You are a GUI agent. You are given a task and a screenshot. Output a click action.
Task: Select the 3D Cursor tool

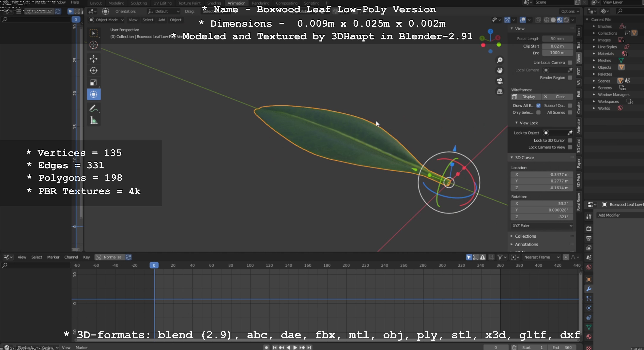pyautogui.click(x=94, y=45)
